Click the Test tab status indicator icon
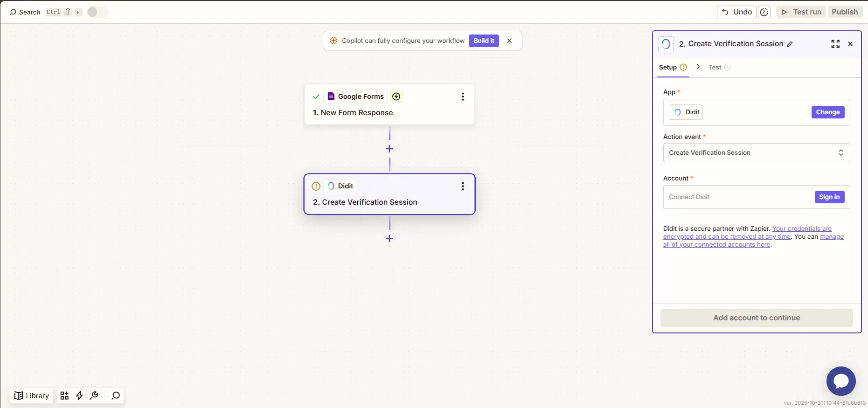 (728, 67)
